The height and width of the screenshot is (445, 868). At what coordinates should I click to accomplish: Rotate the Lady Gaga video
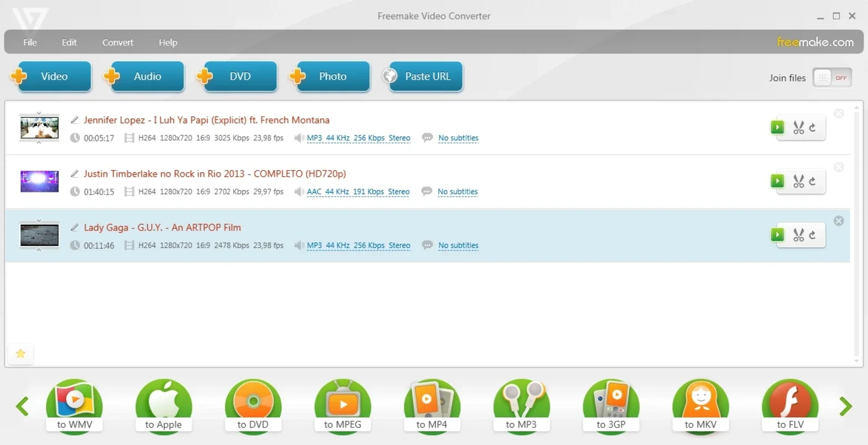(x=812, y=235)
